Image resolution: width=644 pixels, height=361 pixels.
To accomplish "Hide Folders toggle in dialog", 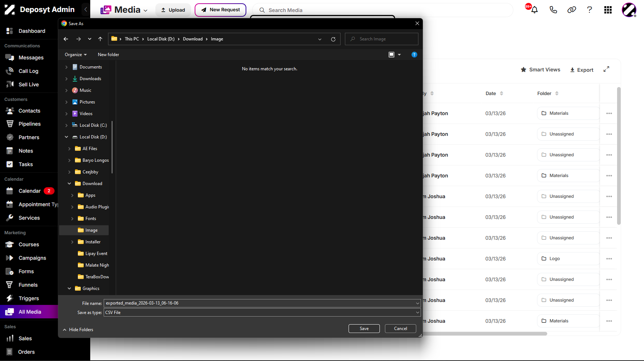I will 78,330.
